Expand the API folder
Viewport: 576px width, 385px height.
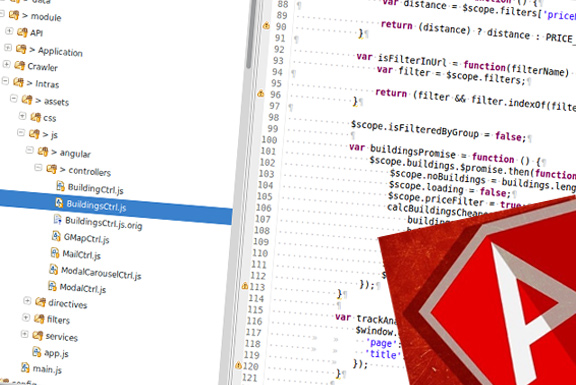[9, 31]
